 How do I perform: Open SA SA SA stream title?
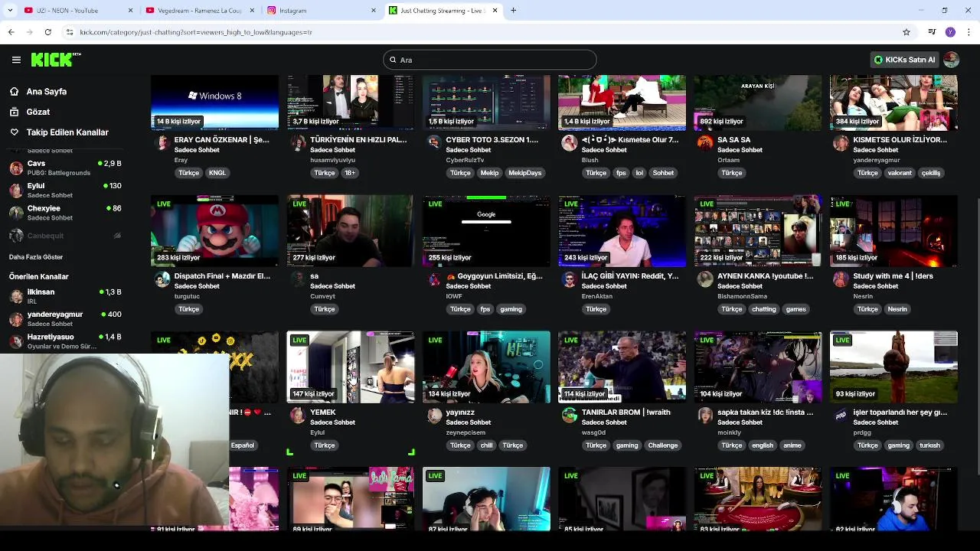(733, 140)
